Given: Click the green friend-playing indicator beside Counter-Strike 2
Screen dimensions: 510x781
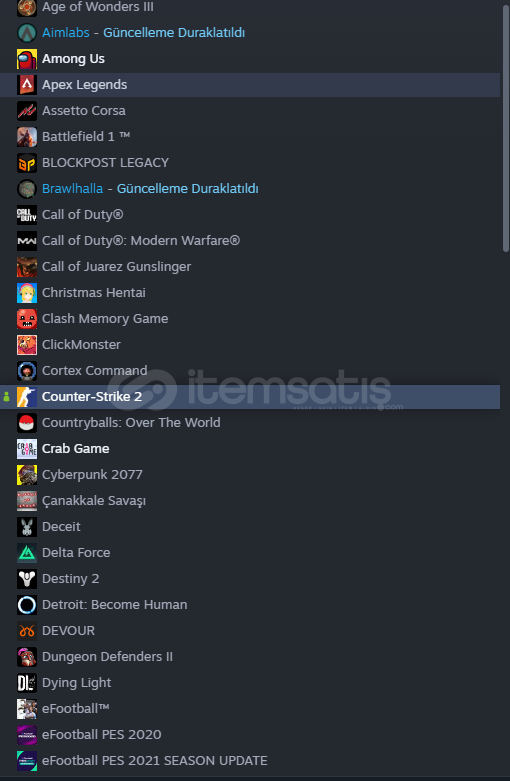Looking at the screenshot, I should pos(6,397).
